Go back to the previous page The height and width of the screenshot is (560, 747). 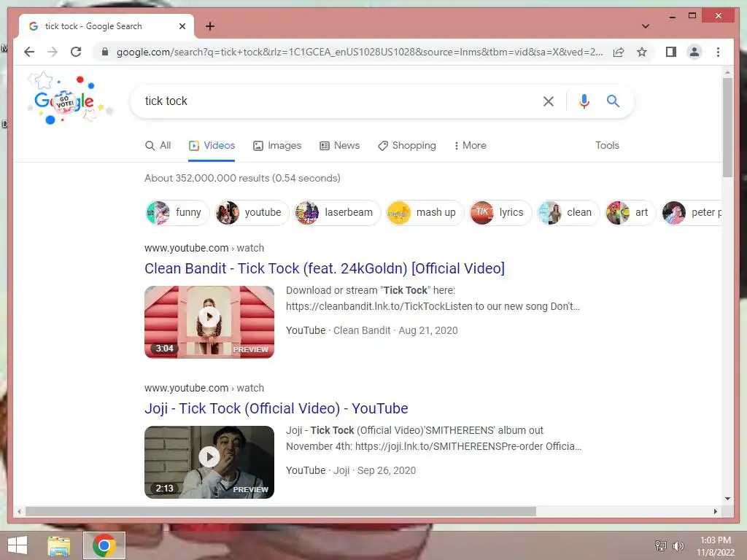coord(29,52)
